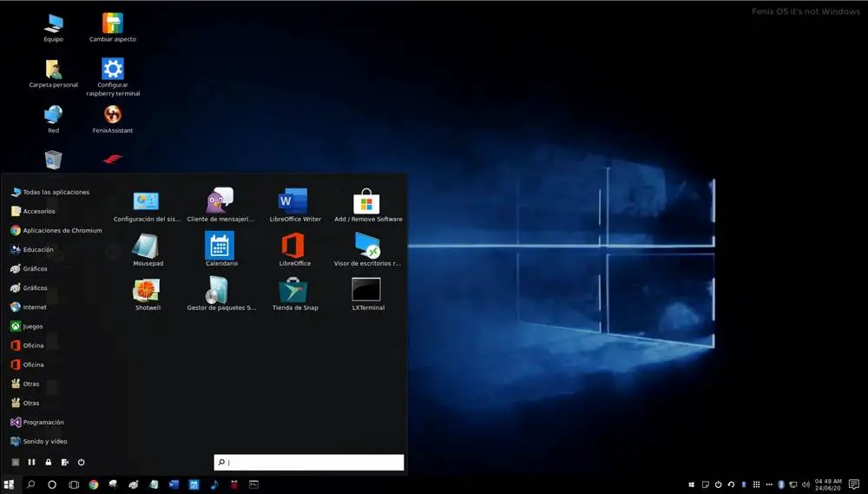Open Carpeta personal desktop folder

click(x=53, y=74)
